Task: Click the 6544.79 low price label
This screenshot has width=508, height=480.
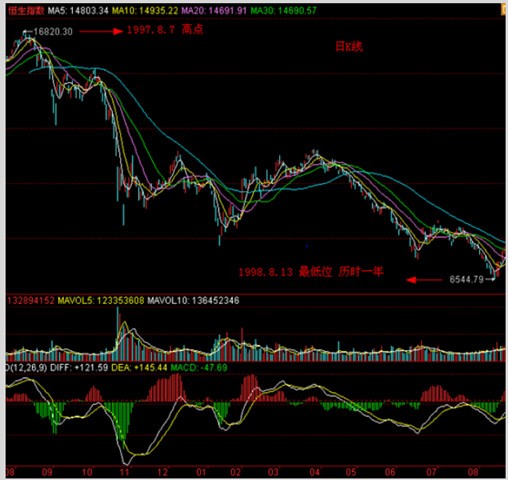Action: (x=466, y=279)
